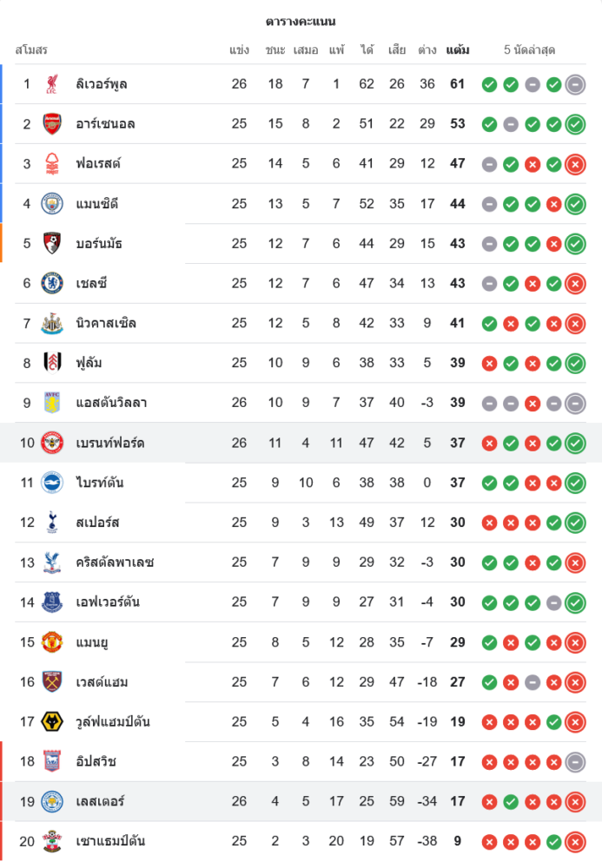This screenshot has height=868, width=602.
Task: Click the Leicester City crest icon
Action: pos(52,801)
